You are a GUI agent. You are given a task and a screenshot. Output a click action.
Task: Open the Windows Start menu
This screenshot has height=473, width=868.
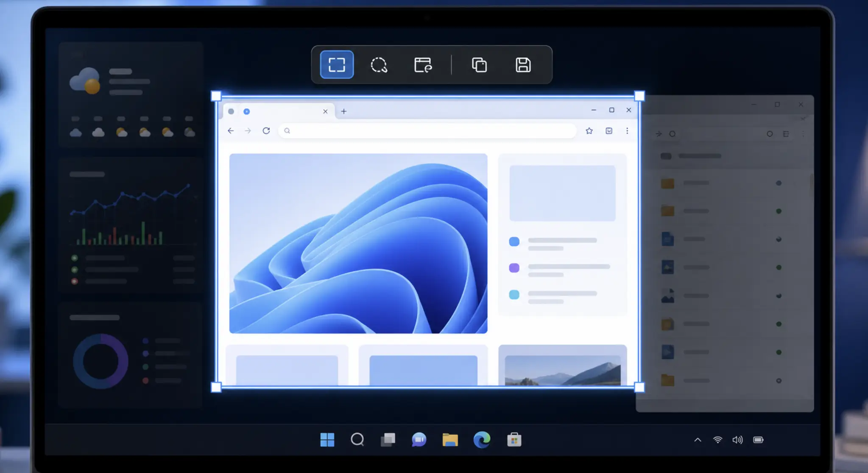(x=327, y=440)
